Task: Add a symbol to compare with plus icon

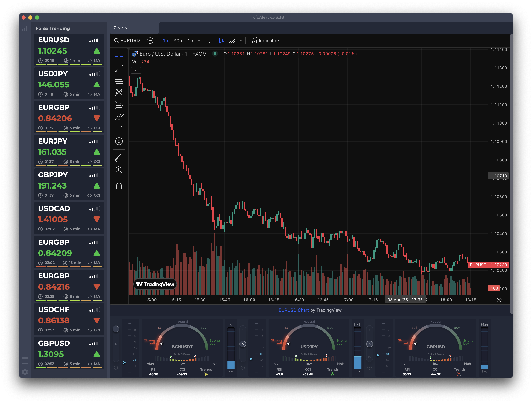Action: click(150, 41)
